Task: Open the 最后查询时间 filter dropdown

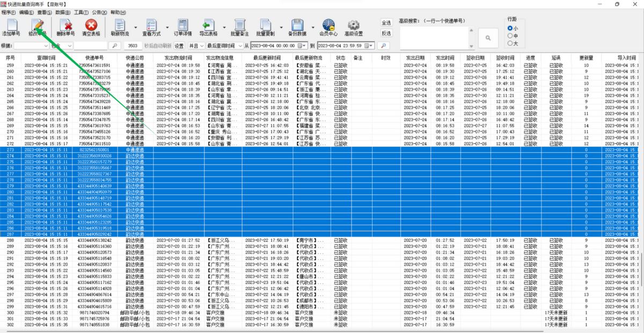Action: [224, 46]
